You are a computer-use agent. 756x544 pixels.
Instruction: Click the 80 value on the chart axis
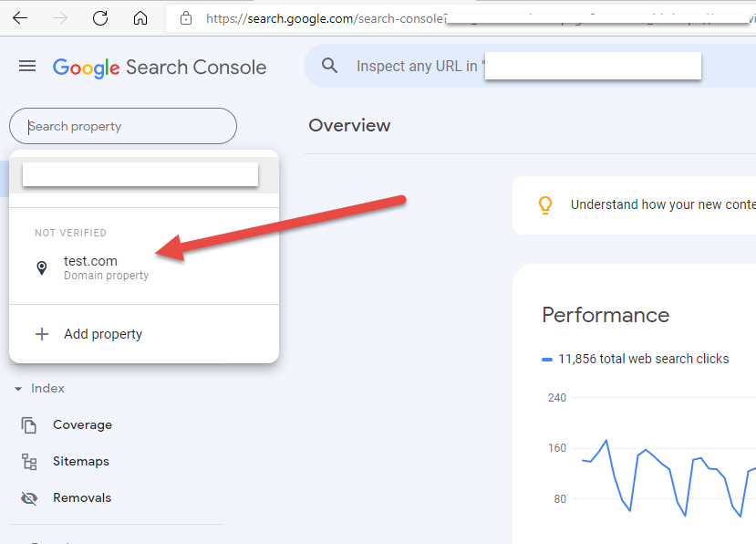pos(560,499)
